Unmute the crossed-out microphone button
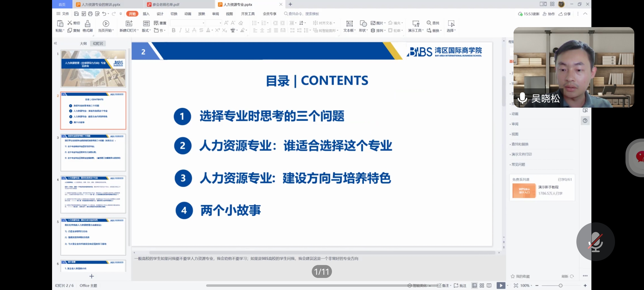 coord(595,241)
